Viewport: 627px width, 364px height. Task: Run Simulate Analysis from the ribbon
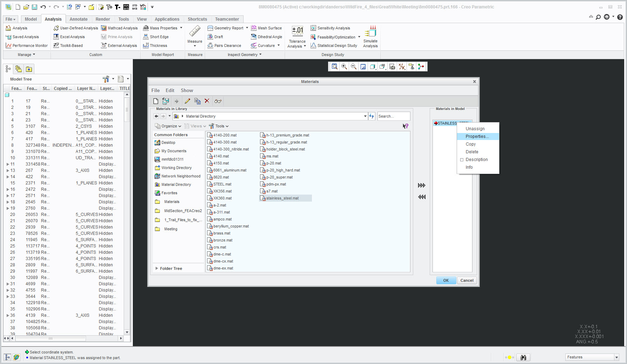click(x=370, y=36)
